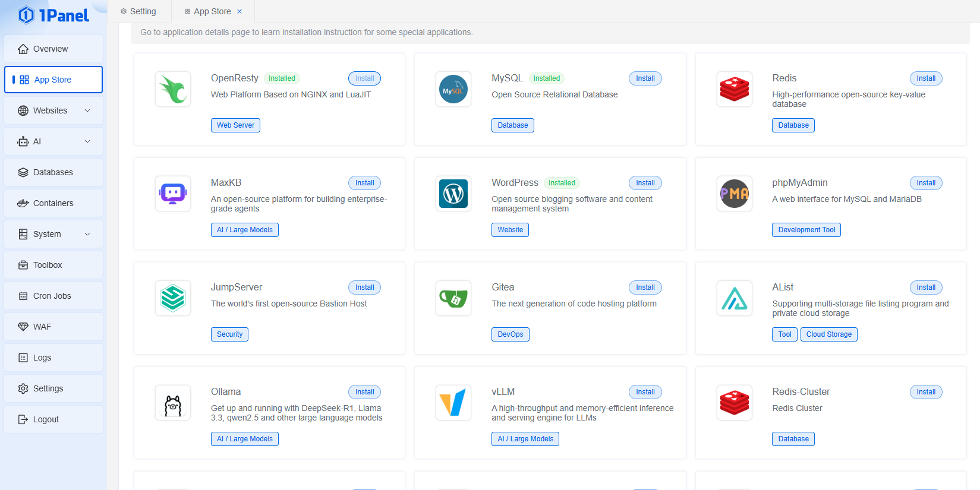Install the JumpServer application

(365, 287)
